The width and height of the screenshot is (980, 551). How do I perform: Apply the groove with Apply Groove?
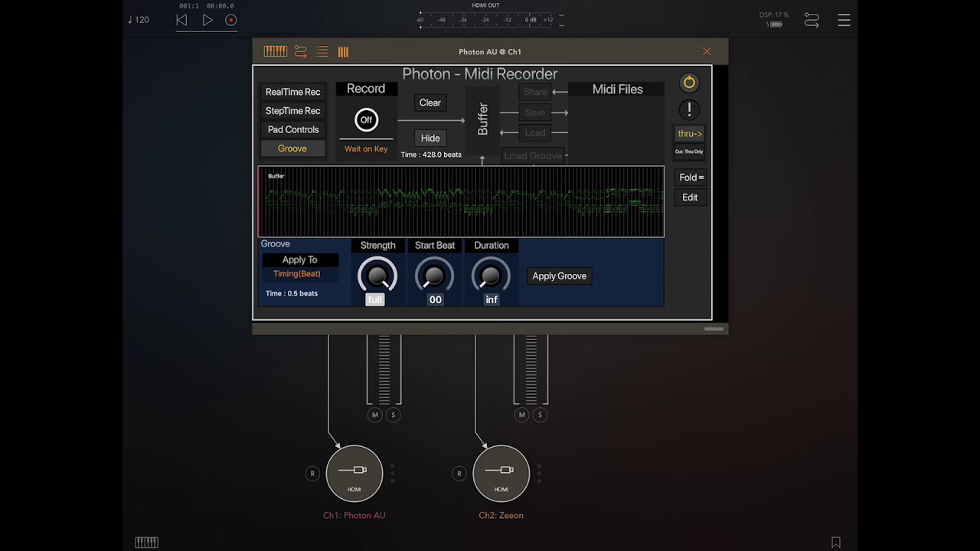pyautogui.click(x=560, y=276)
